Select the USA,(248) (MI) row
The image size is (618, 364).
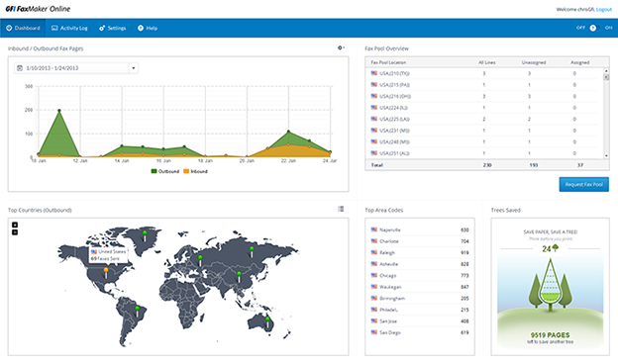tap(484, 141)
